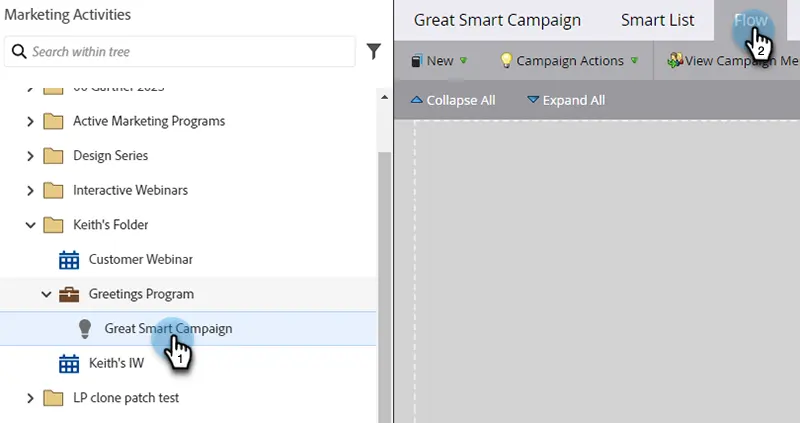Expand the LP clone patch test folder
Image resolution: width=800 pixels, height=423 pixels.
point(30,398)
